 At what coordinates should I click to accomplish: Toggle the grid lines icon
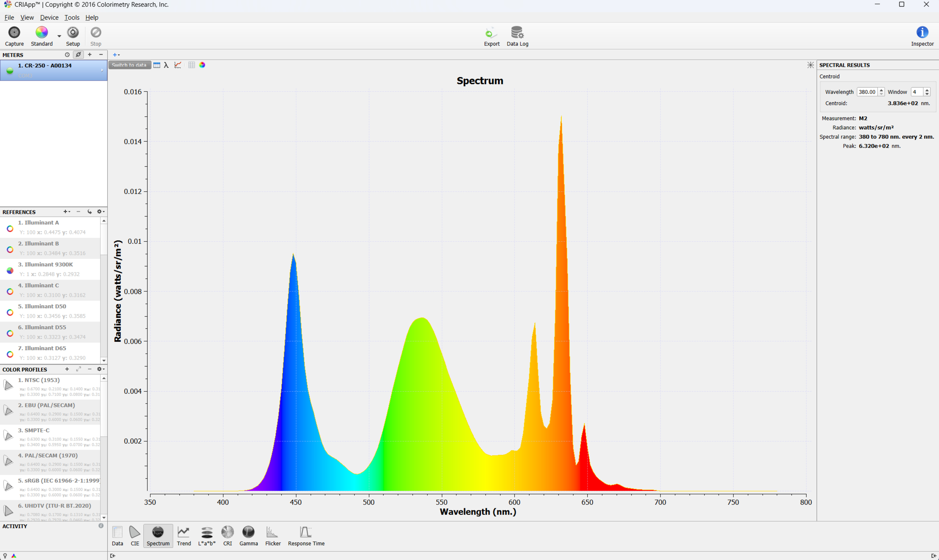coord(191,65)
